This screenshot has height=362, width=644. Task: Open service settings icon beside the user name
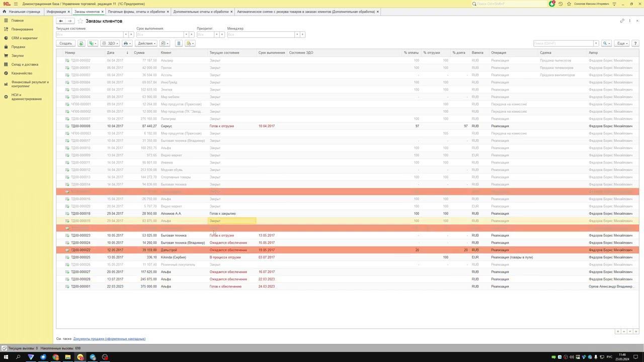(615, 4)
